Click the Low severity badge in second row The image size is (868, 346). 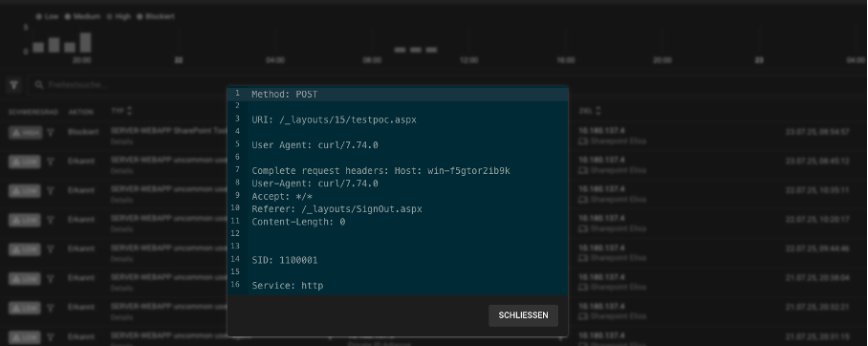[25, 162]
